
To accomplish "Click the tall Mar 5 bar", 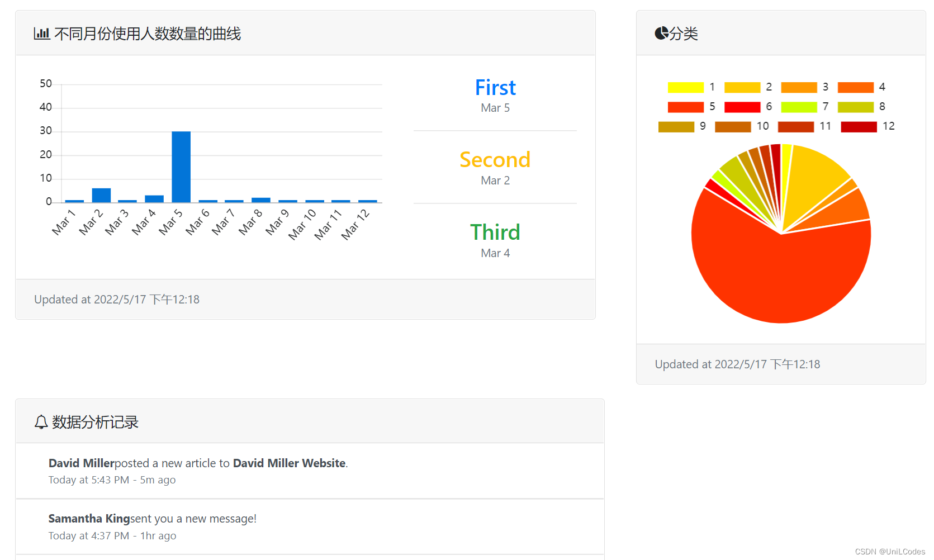I will (181, 167).
